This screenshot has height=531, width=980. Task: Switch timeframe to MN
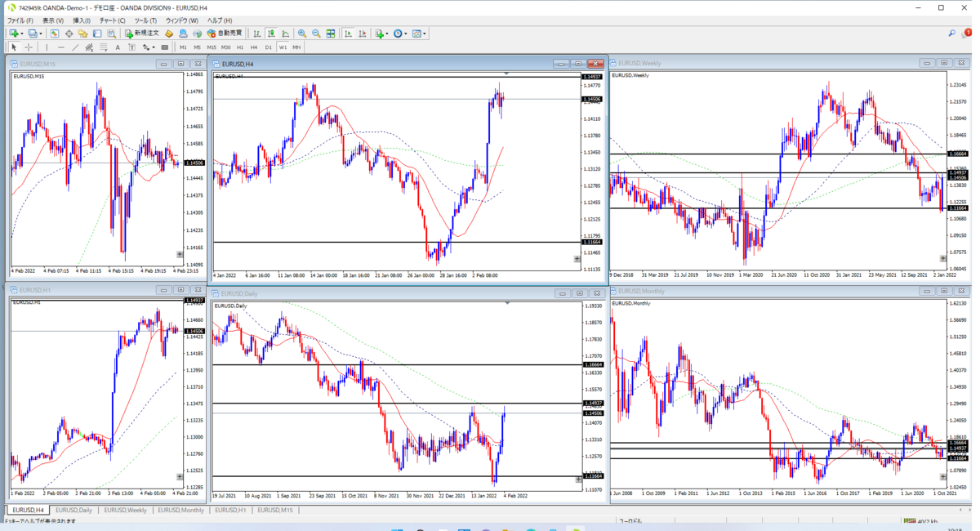[x=296, y=47]
